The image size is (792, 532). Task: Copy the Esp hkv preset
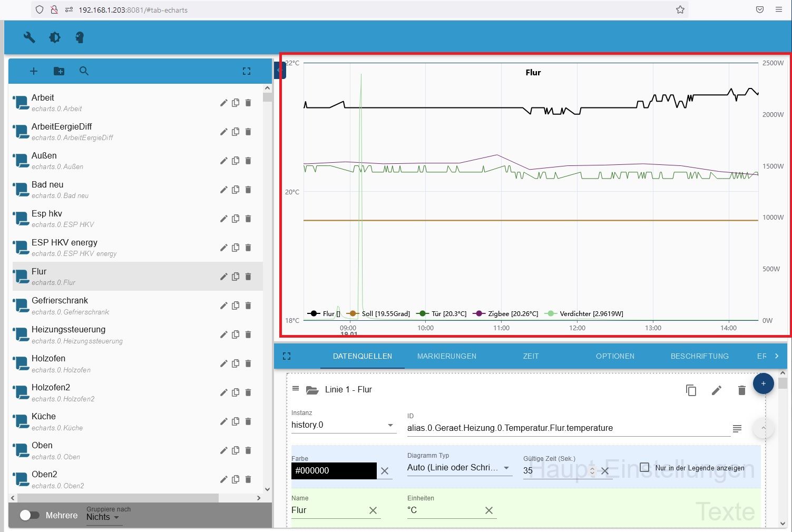coord(236,219)
